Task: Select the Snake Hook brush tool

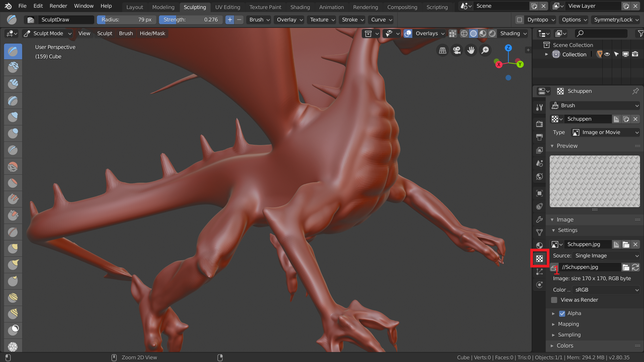Action: 13,265
